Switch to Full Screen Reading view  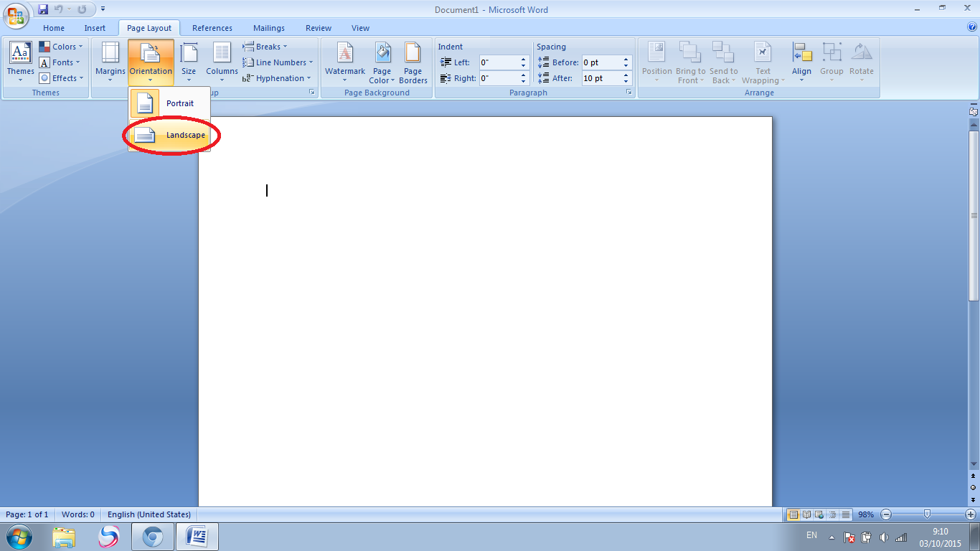[806, 514]
